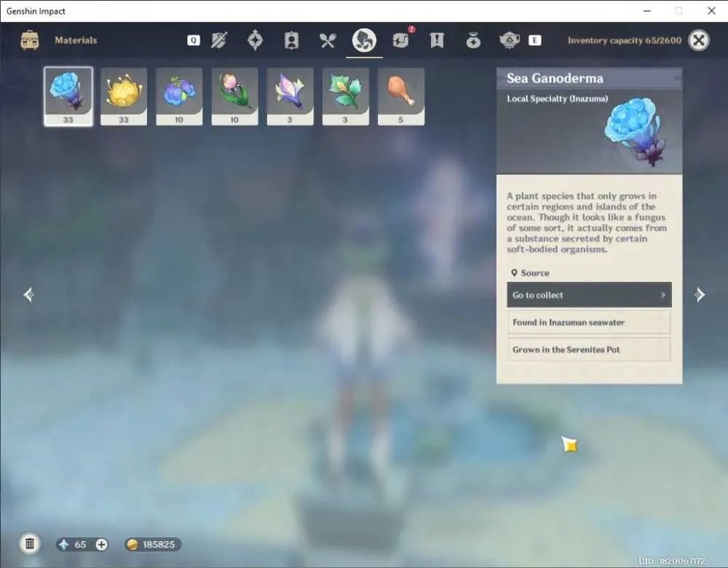
Task: Open the Weapons inventory tab
Action: [x=218, y=40]
